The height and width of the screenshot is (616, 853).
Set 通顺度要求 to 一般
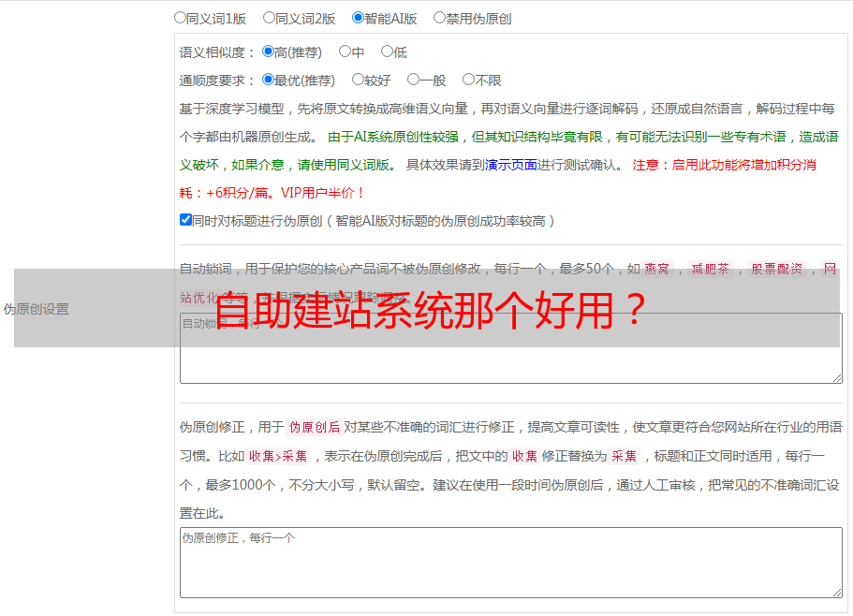pyautogui.click(x=413, y=81)
